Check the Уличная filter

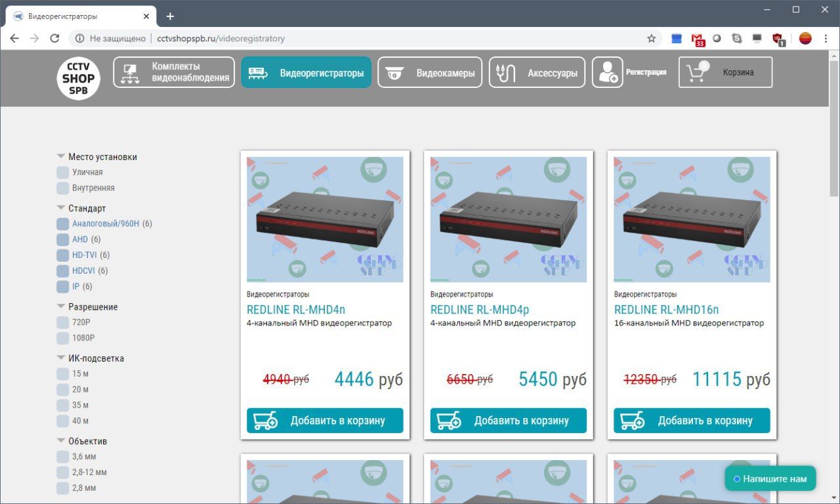pyautogui.click(x=62, y=172)
